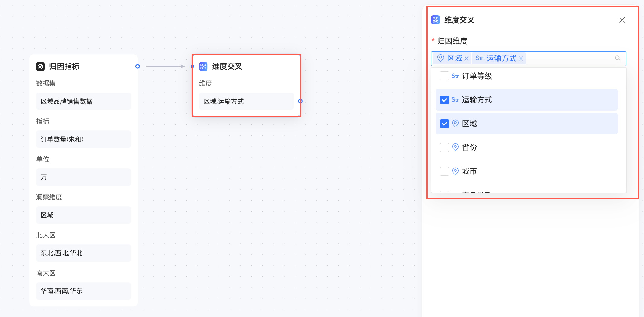Click the 订单数量(求和) metric field

tap(84, 139)
